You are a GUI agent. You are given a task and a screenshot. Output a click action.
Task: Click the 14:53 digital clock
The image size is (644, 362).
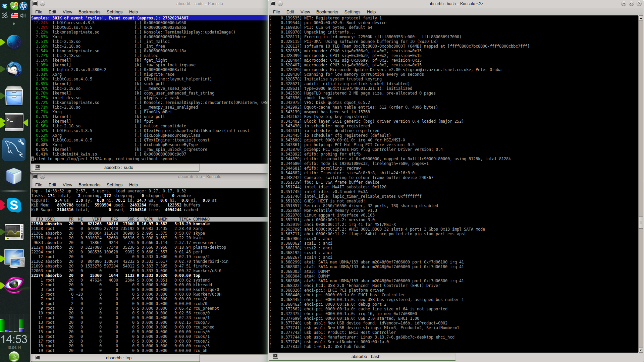[14, 339]
